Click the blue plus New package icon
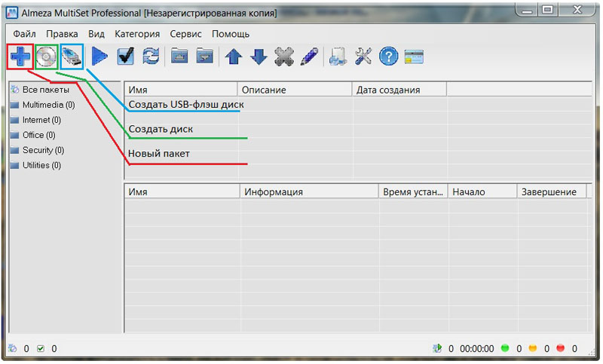 20,57
